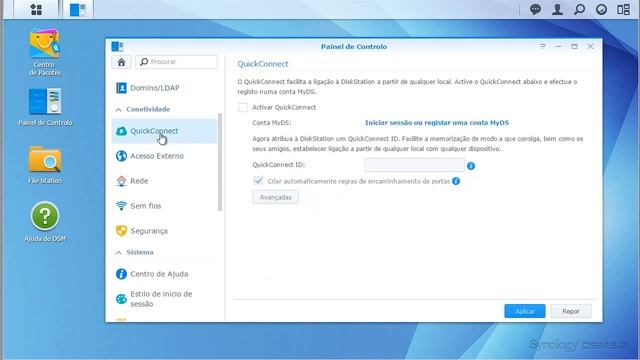Open the resource monitor gauge icon
The image size is (640, 360).
point(601,9)
